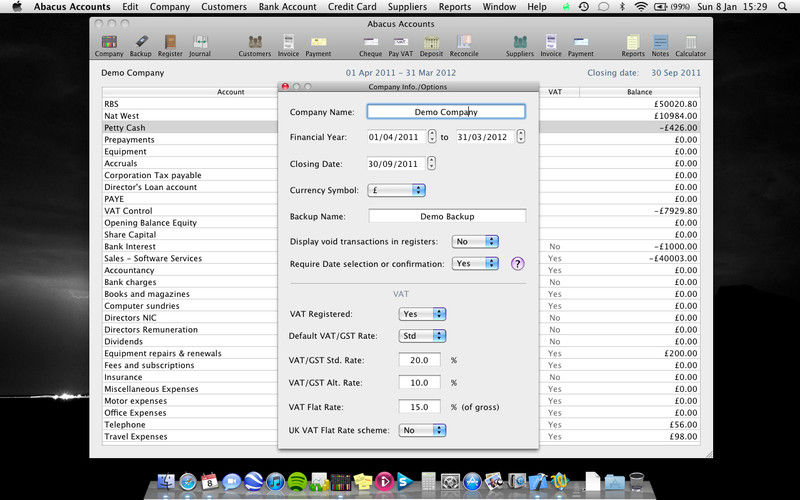Open Trash in the dock
This screenshot has width=800, height=500.
coord(637,481)
